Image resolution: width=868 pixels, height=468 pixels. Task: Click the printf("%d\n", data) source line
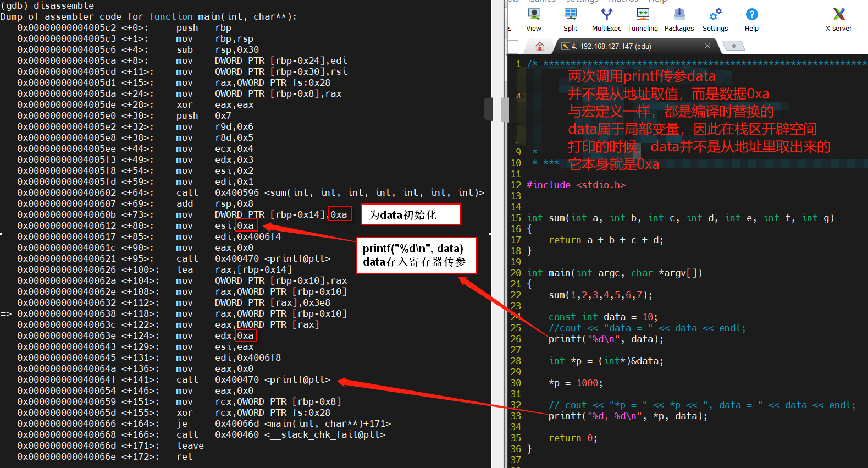click(x=606, y=339)
